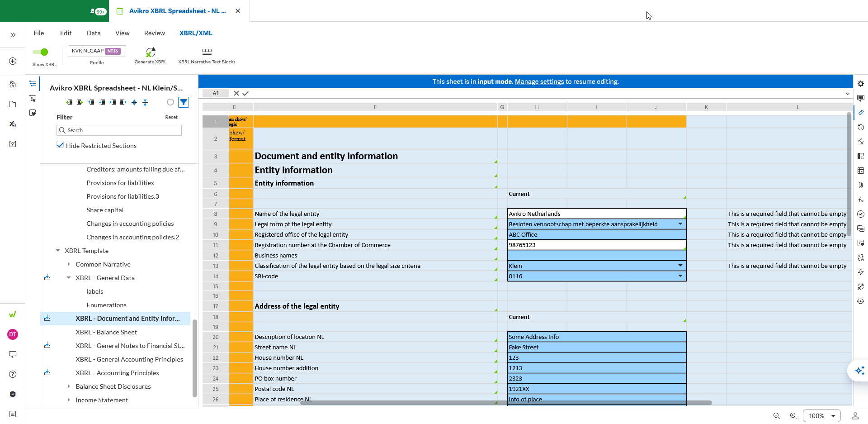This screenshot has height=424, width=868.
Task: Open the Data menu
Action: coord(94,33)
